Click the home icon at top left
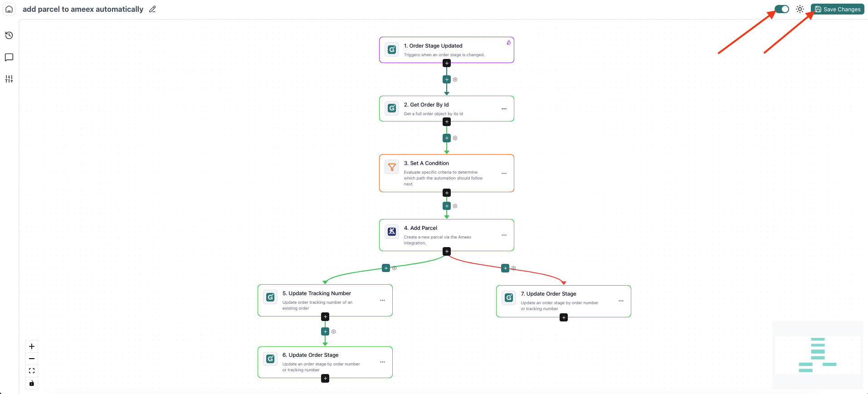This screenshot has height=394, width=868. pyautogui.click(x=9, y=9)
